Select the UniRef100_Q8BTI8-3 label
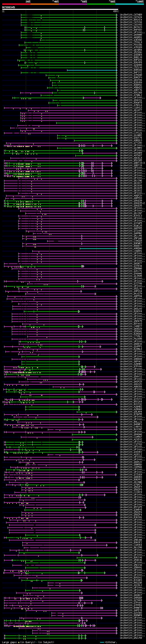This screenshot has height=644, width=146. pyautogui.click(x=133, y=163)
